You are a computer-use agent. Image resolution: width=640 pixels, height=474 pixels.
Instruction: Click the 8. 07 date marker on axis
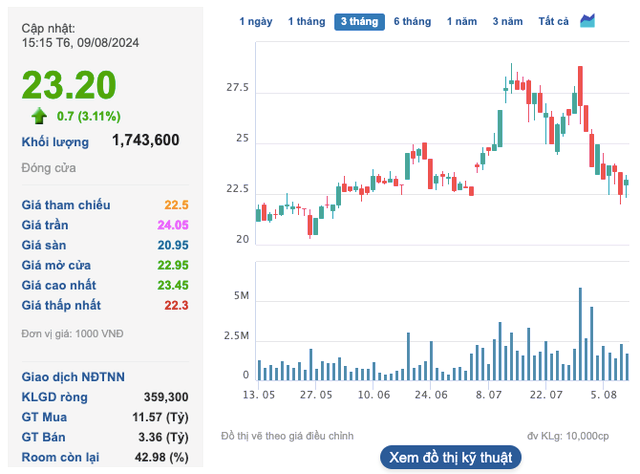coord(488,395)
